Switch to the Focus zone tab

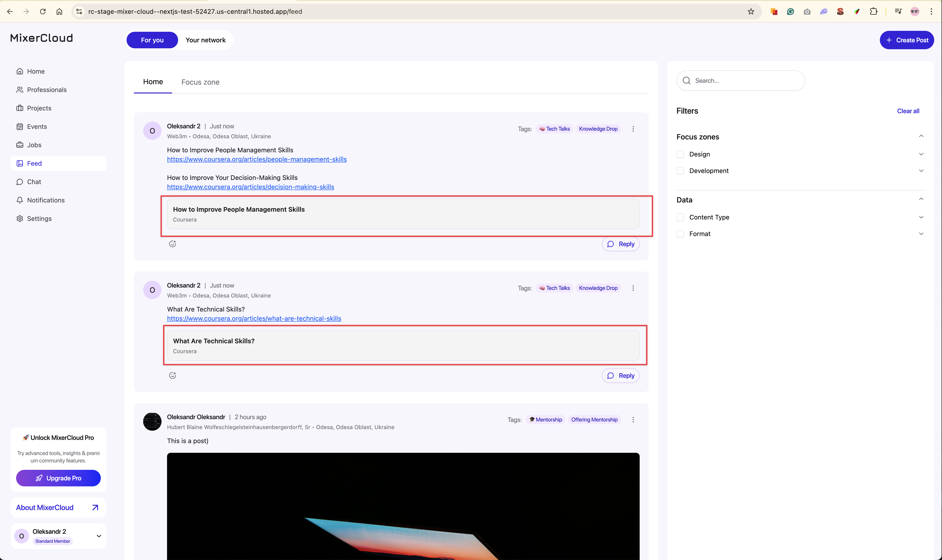pos(200,82)
